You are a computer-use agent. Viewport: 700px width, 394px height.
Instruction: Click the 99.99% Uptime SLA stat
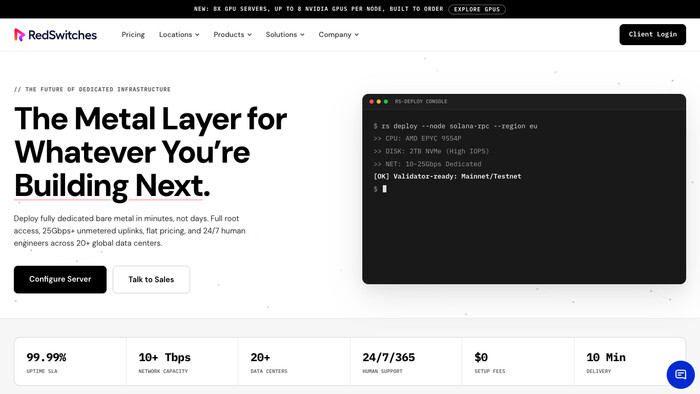pos(71,361)
